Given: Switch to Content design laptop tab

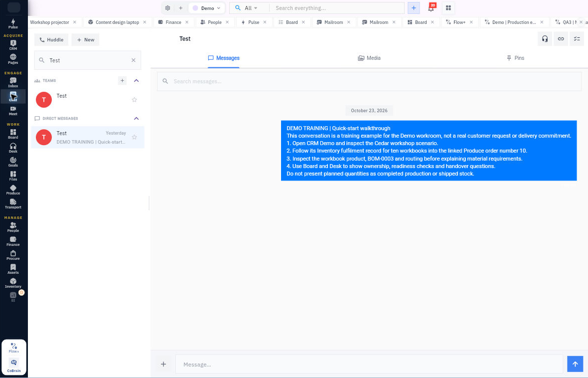Looking at the screenshot, I should pos(117,22).
